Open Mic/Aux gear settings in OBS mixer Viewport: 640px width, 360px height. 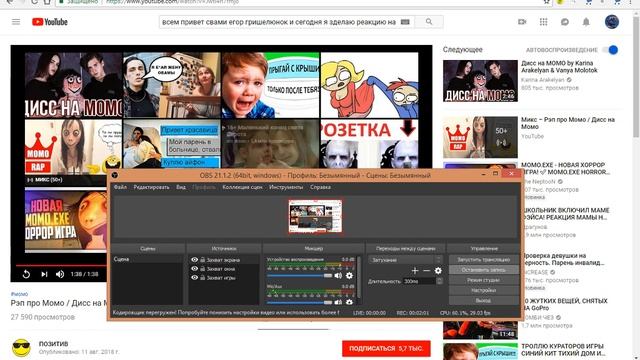pyautogui.click(x=349, y=302)
